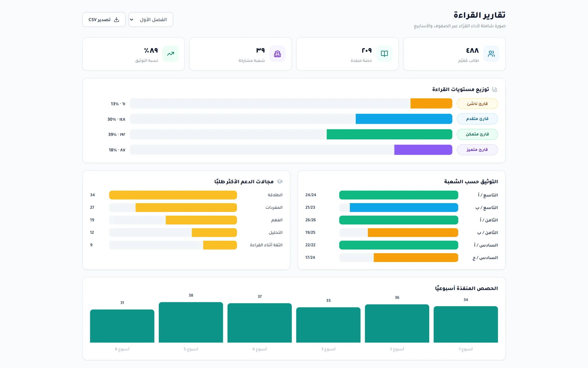Click the trending-up icon on ٨٩٪ card
Viewport: 588px width, 368px height.
pos(171,54)
